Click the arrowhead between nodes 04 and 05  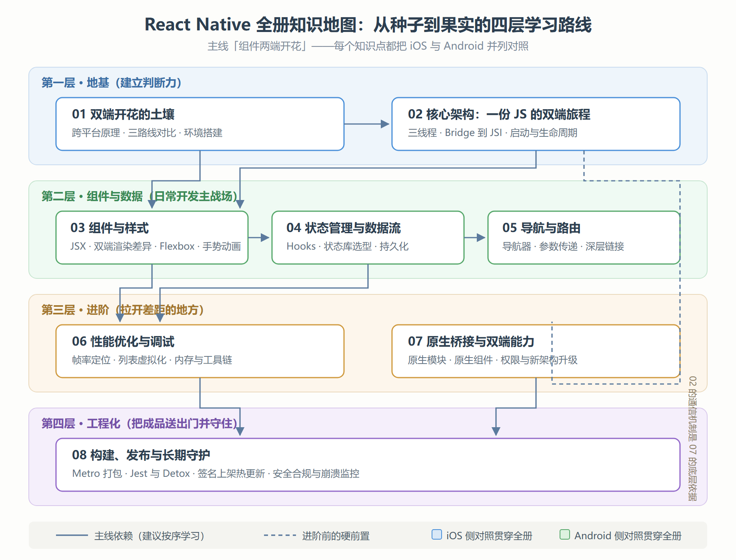[x=481, y=238]
